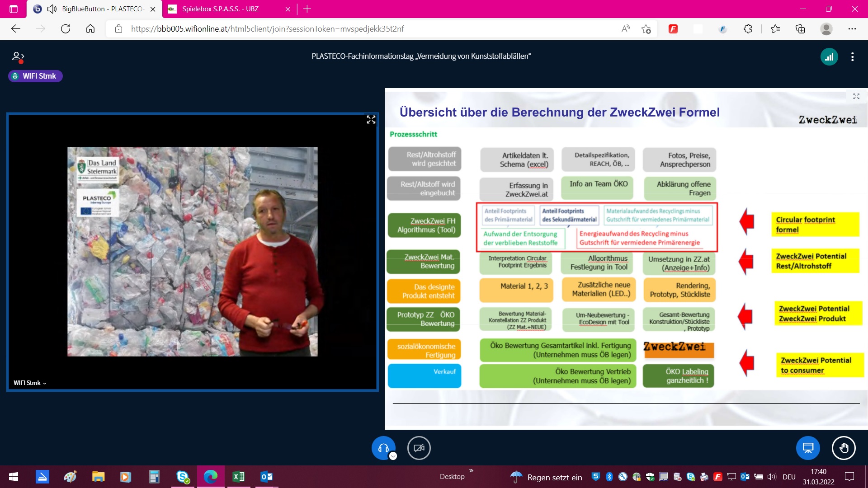Enable the read aloud feature

(x=626, y=29)
